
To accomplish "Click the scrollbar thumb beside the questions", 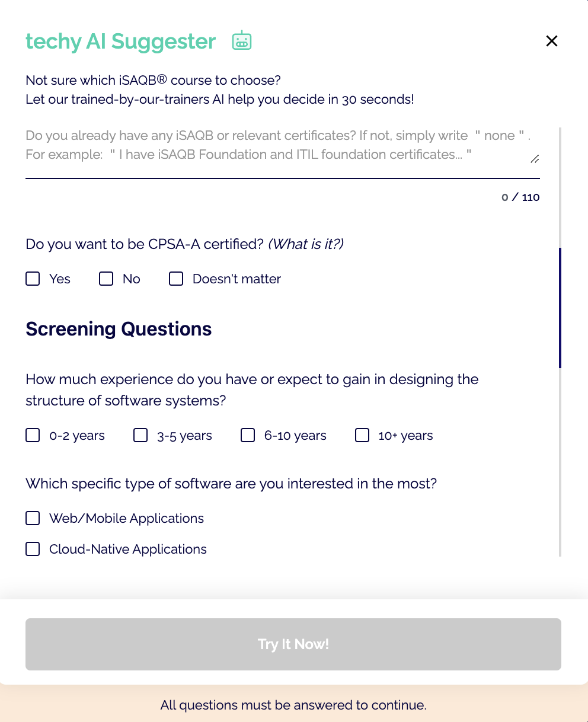I will point(561,307).
